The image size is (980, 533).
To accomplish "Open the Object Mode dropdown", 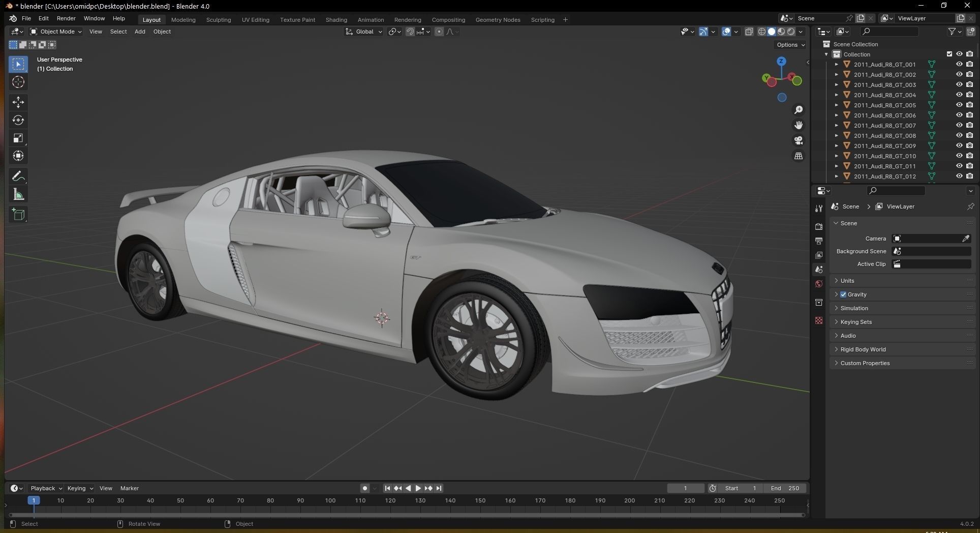I will pyautogui.click(x=56, y=32).
